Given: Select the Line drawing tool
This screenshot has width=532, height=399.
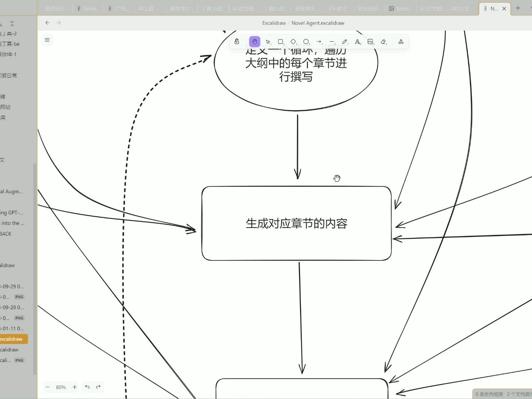Looking at the screenshot, I should 332,42.
